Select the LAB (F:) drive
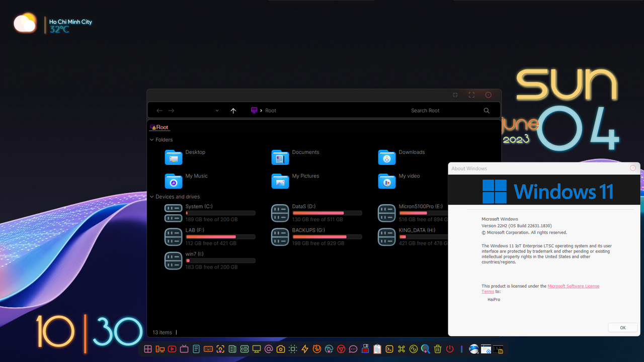Image resolution: width=644 pixels, height=362 pixels. (210, 237)
